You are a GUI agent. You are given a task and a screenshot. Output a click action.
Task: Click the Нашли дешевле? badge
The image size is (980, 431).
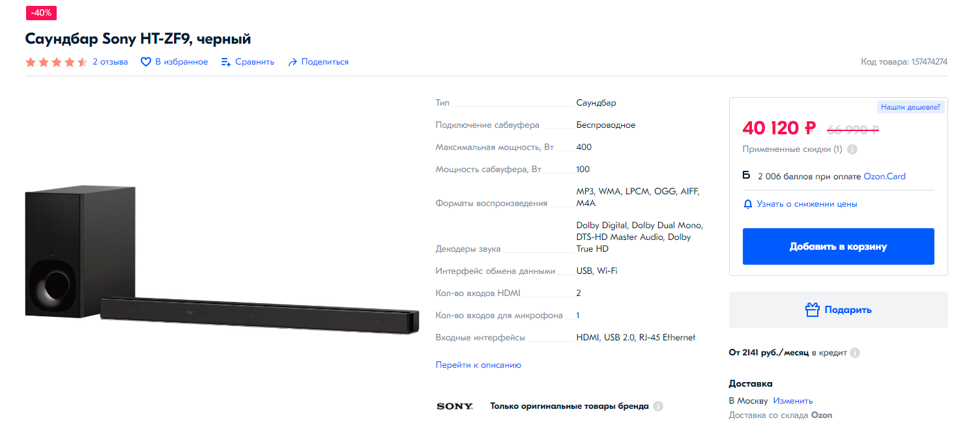coord(910,107)
